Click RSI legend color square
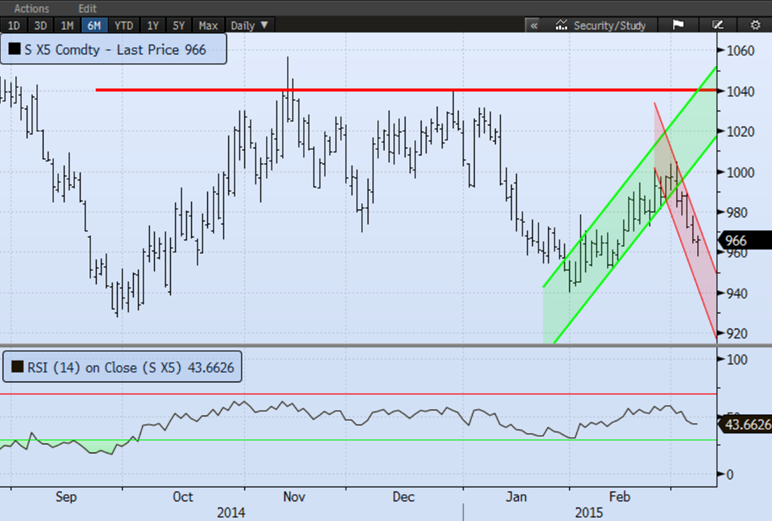The height and width of the screenshot is (521, 772). click(14, 367)
